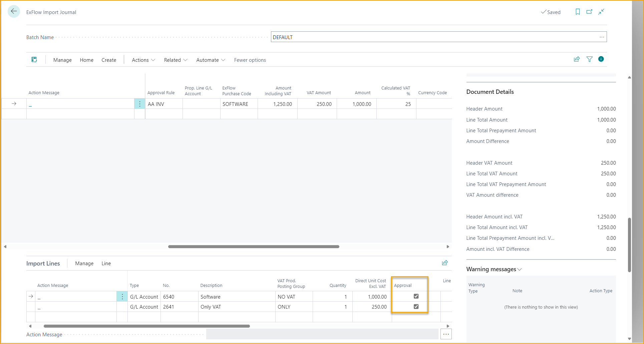
Task: Click the grid view icon left of Manage
Action: [x=34, y=59]
